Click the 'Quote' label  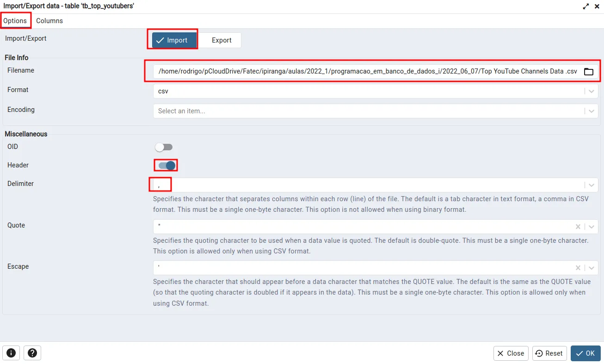(16, 225)
